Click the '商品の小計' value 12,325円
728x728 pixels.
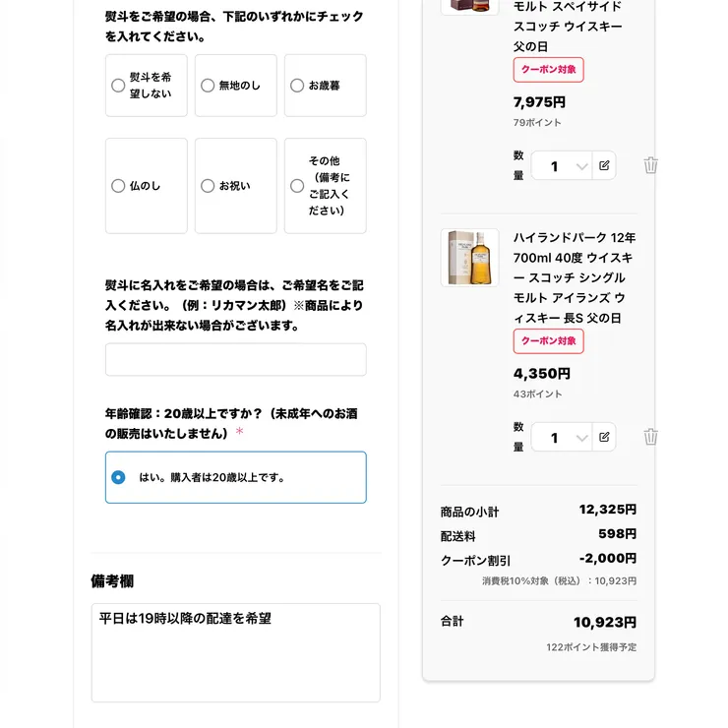tap(608, 510)
